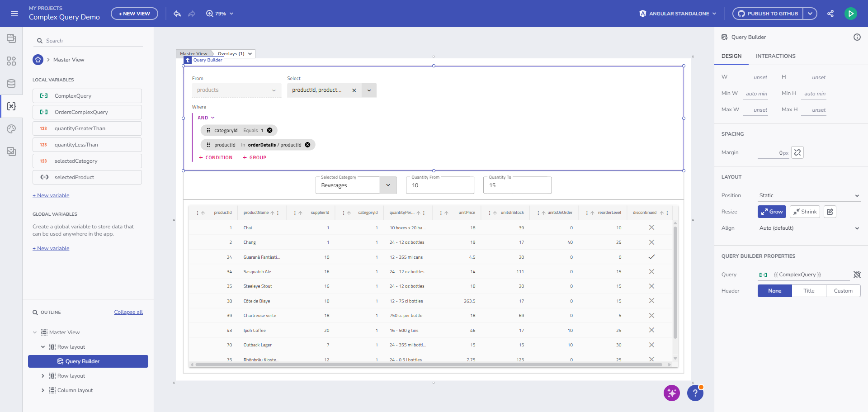The height and width of the screenshot is (412, 868).
Task: Click the undo arrow in toolbar
Action: 177,14
